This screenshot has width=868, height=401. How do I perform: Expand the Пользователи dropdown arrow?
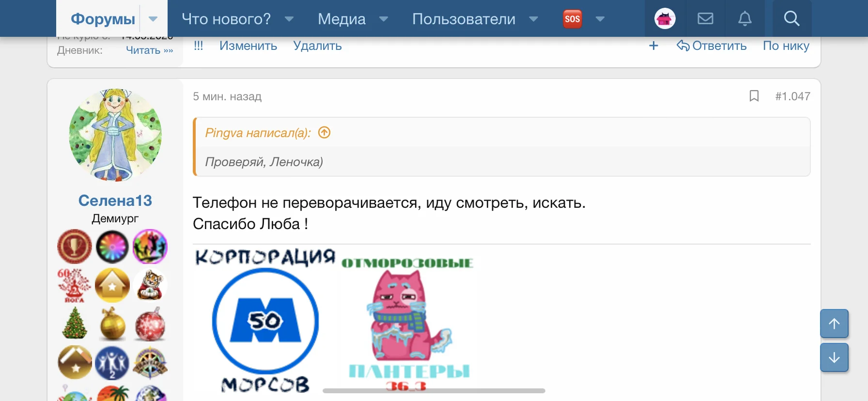click(x=533, y=19)
